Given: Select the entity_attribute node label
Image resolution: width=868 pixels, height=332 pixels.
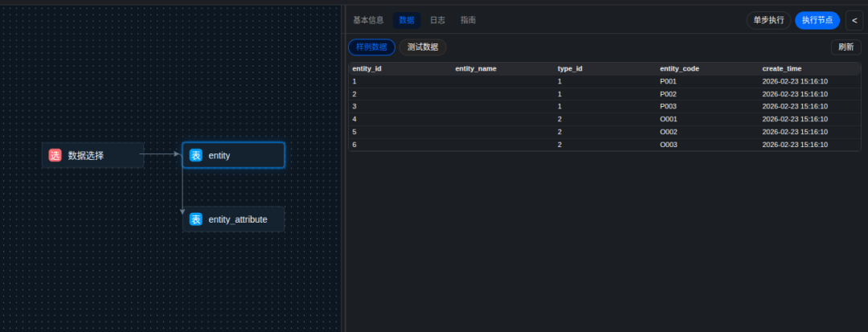Looking at the screenshot, I should point(238,219).
